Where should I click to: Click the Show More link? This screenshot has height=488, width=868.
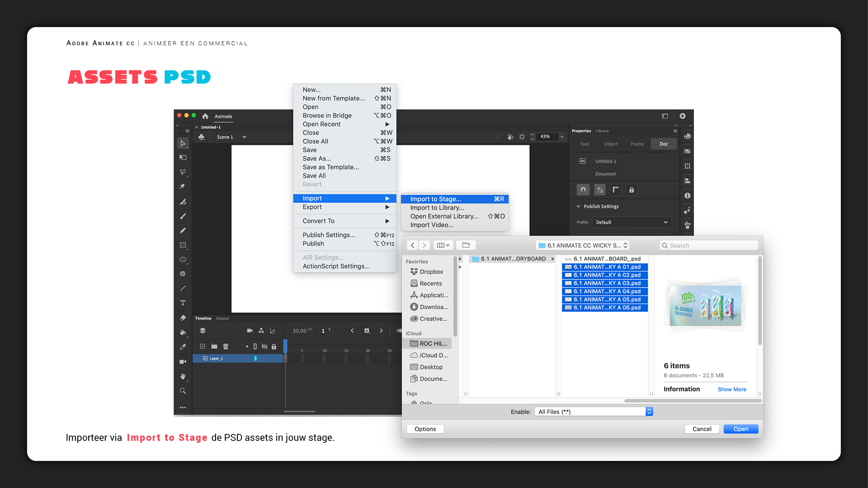click(x=732, y=389)
